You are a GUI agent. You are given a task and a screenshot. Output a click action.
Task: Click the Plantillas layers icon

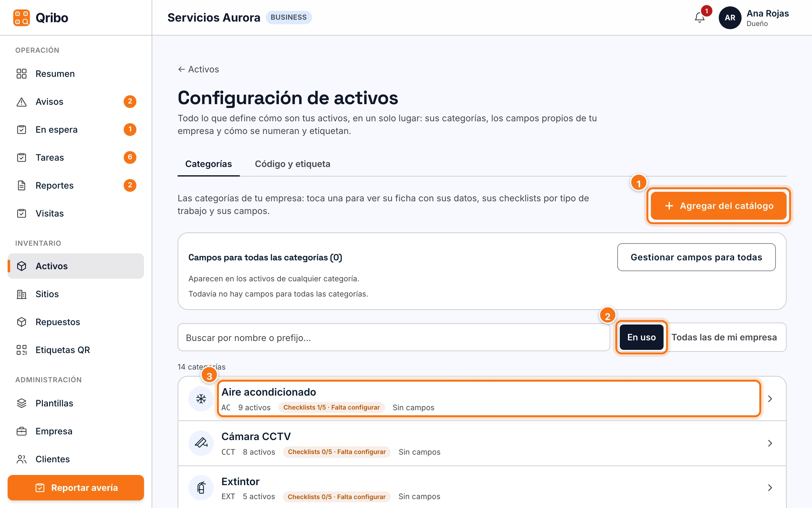[x=22, y=403]
